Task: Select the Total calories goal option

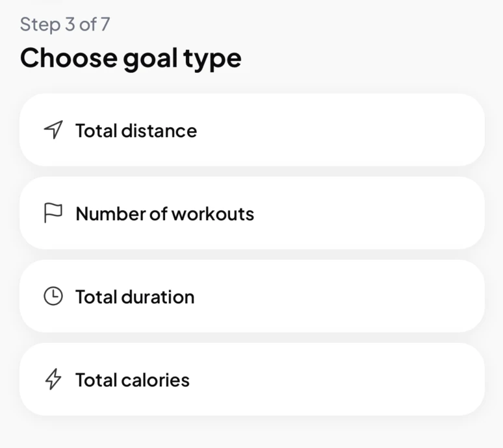Action: tap(251, 379)
